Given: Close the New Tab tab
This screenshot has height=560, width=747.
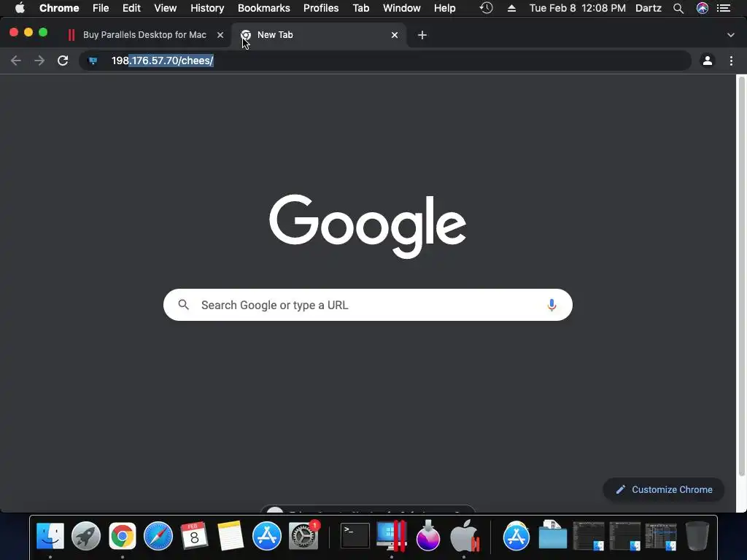Looking at the screenshot, I should tap(395, 35).
